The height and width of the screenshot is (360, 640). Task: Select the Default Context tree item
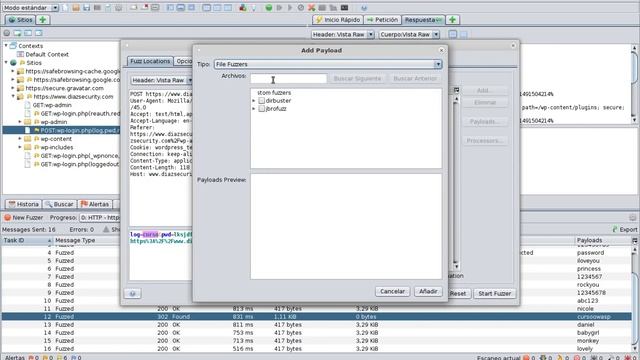(43, 54)
